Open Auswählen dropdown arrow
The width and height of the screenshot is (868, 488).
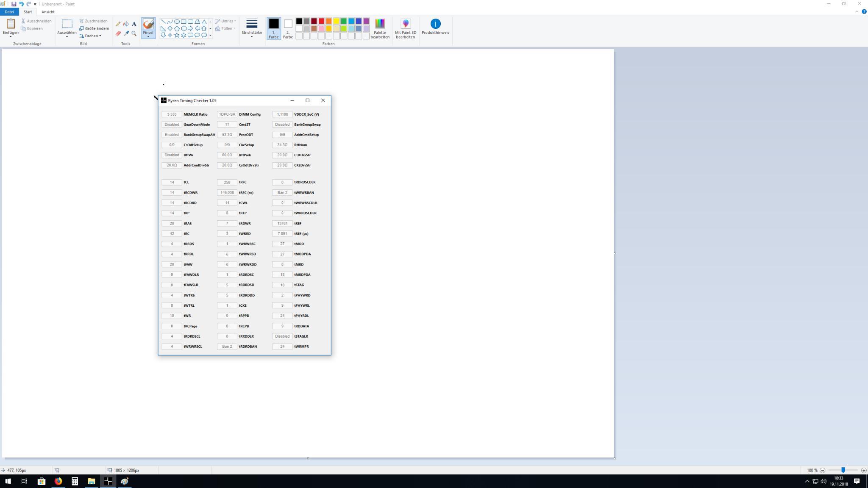[67, 37]
